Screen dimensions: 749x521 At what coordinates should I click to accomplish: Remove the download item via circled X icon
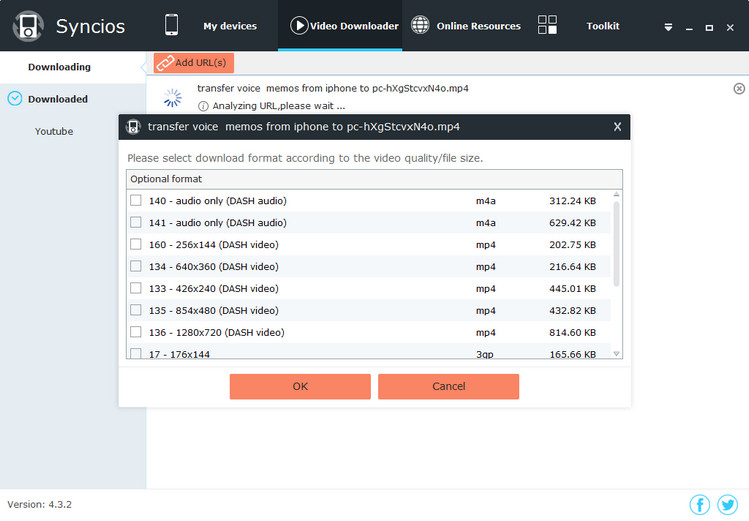click(739, 88)
